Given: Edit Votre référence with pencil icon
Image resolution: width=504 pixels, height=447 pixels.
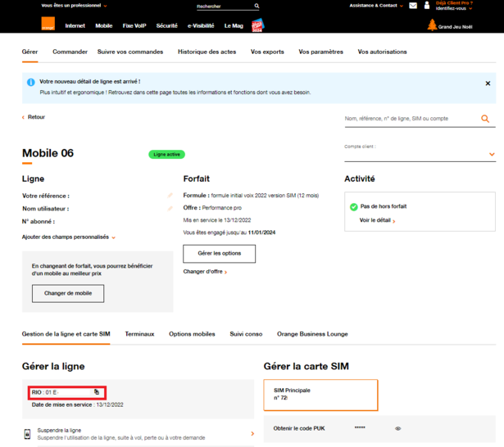Looking at the screenshot, I should (170, 196).
